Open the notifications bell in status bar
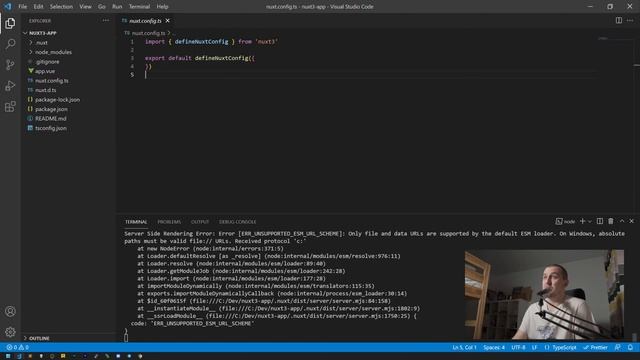Screen dimensions: 640x360 (x=630, y=347)
